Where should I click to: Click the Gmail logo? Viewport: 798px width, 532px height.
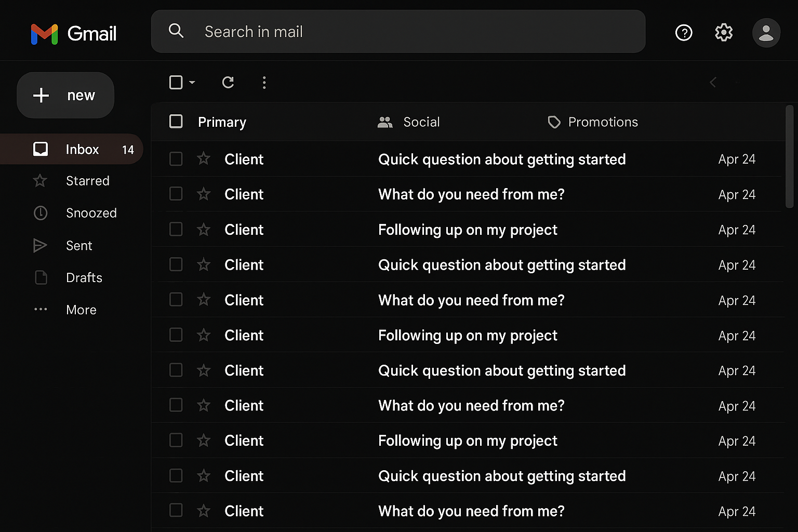click(73, 33)
